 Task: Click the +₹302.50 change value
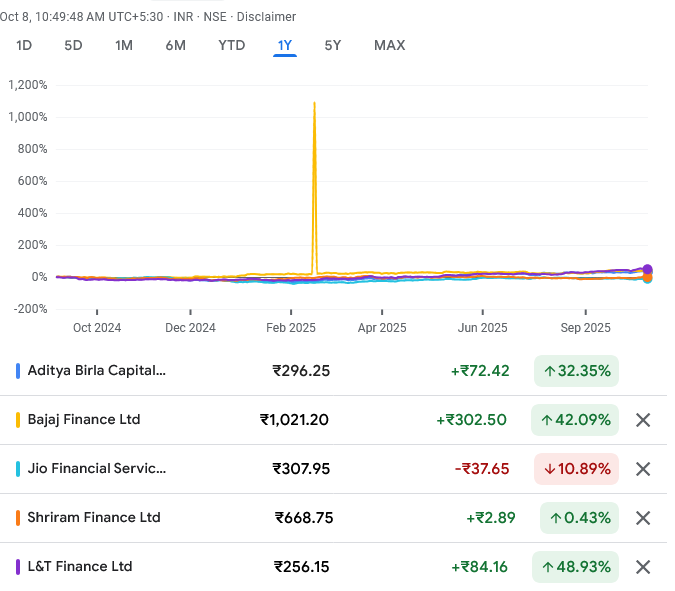click(x=471, y=420)
